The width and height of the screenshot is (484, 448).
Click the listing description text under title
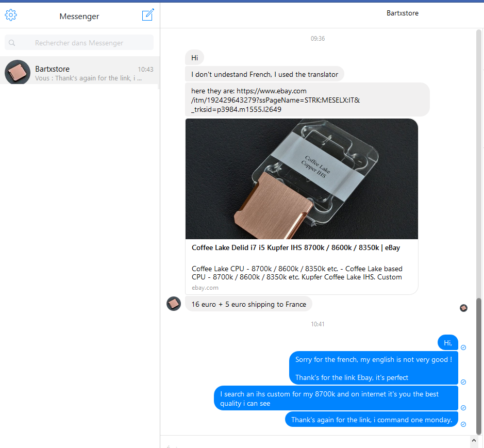click(297, 273)
